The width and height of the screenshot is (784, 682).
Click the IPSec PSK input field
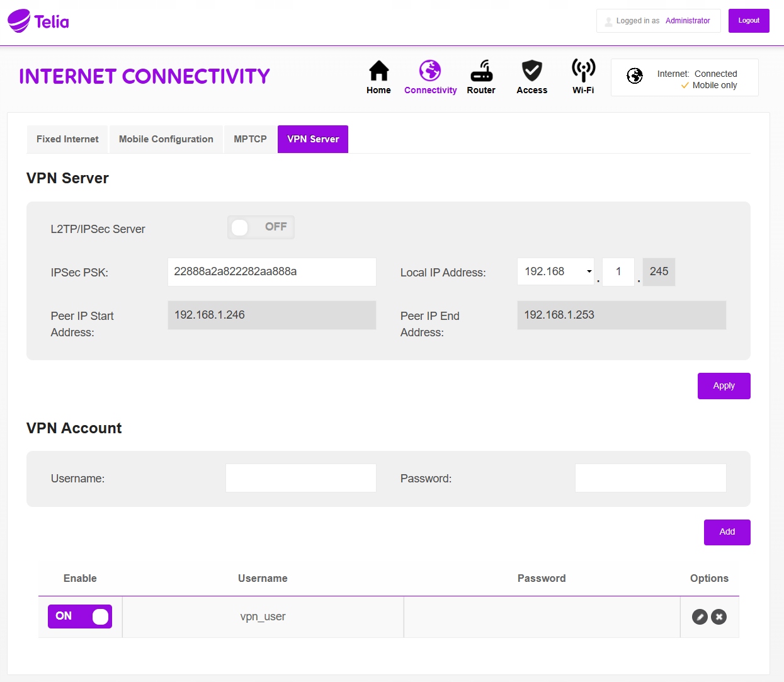(271, 272)
